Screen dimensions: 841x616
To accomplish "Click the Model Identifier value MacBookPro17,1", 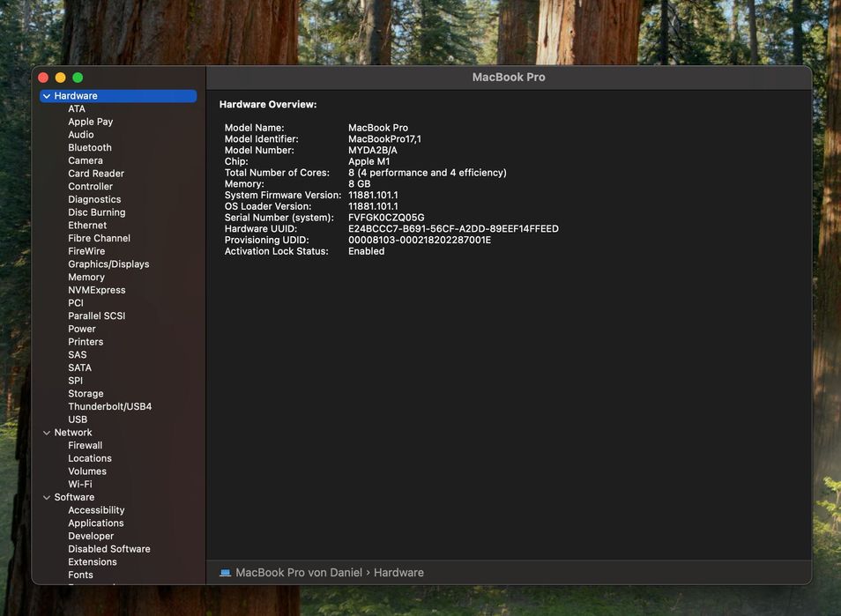I will tap(384, 139).
